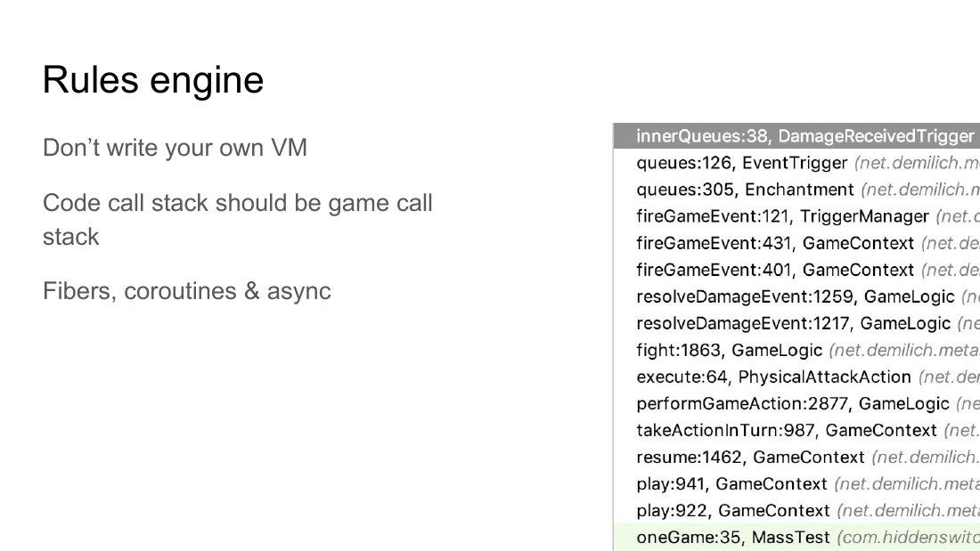This screenshot has height=551, width=980.
Task: Select the innerQueues:38 DamageReceivedTrigger stack frame
Action: tap(796, 136)
